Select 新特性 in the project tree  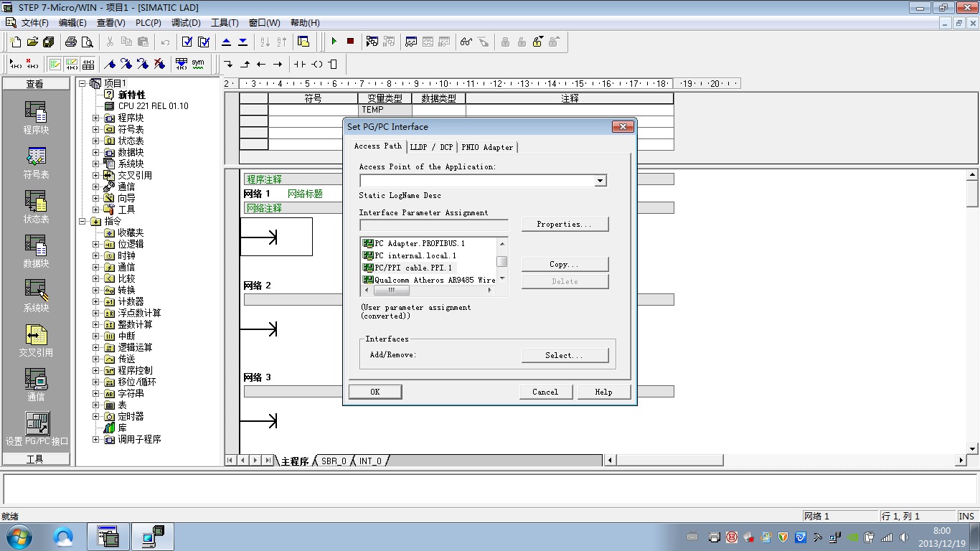click(131, 95)
